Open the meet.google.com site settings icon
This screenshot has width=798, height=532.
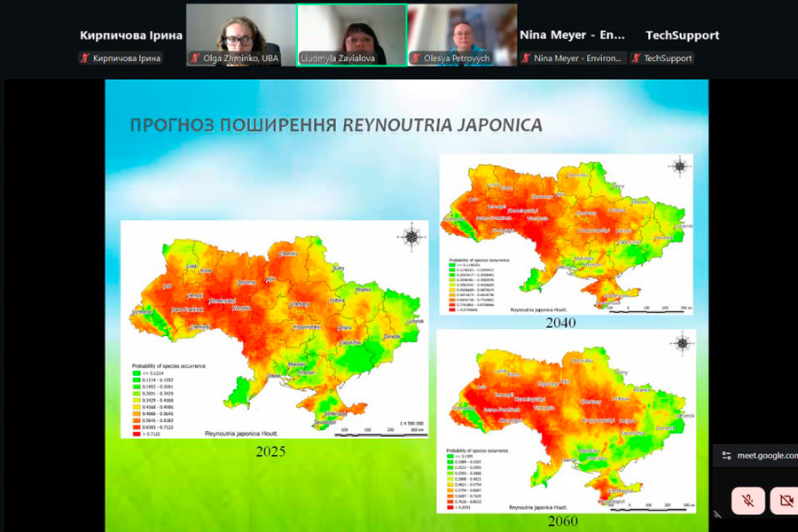(x=726, y=456)
